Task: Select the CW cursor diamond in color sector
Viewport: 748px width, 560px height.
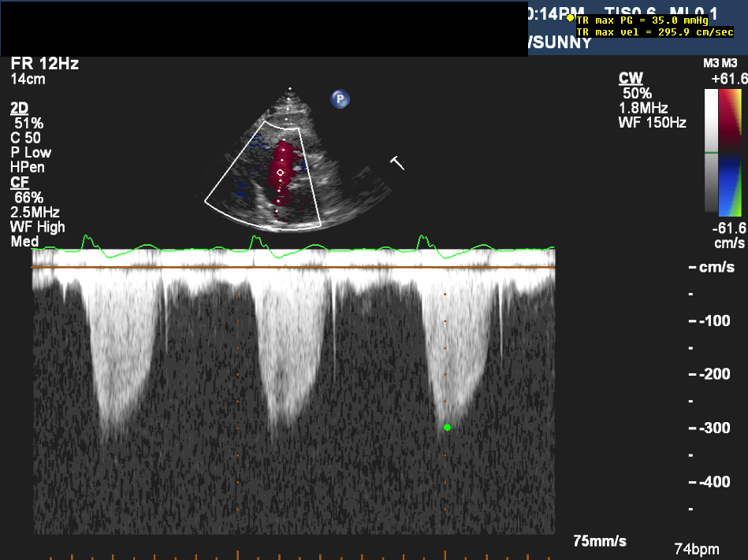Action: [280, 172]
